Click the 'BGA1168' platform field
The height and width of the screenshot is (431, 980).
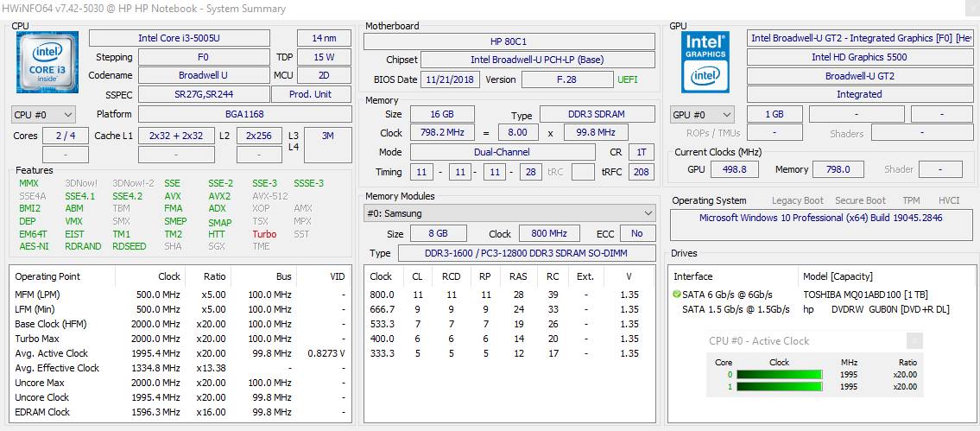pyautogui.click(x=244, y=115)
